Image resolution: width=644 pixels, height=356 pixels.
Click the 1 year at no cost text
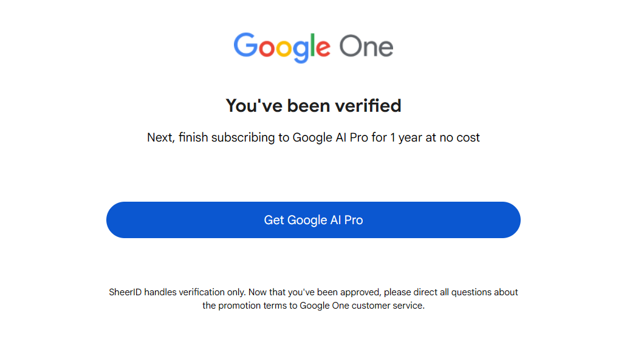click(x=435, y=138)
